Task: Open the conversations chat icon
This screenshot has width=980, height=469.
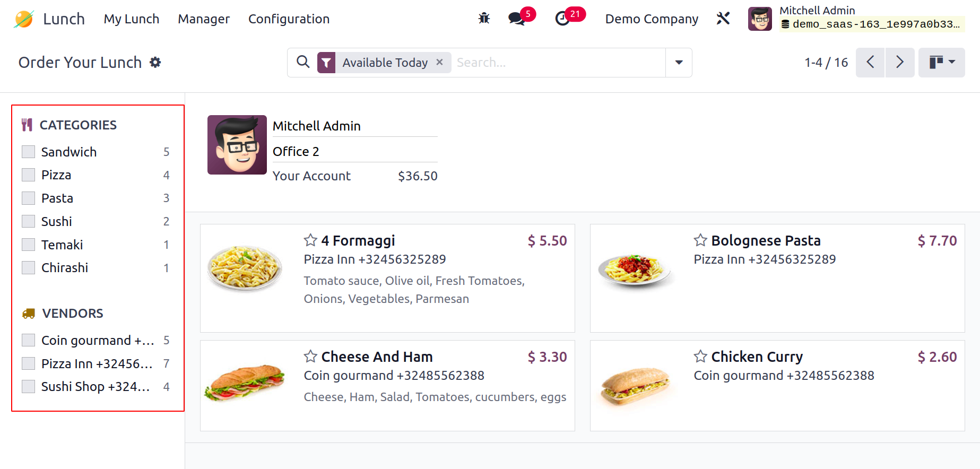Action: pos(516,19)
